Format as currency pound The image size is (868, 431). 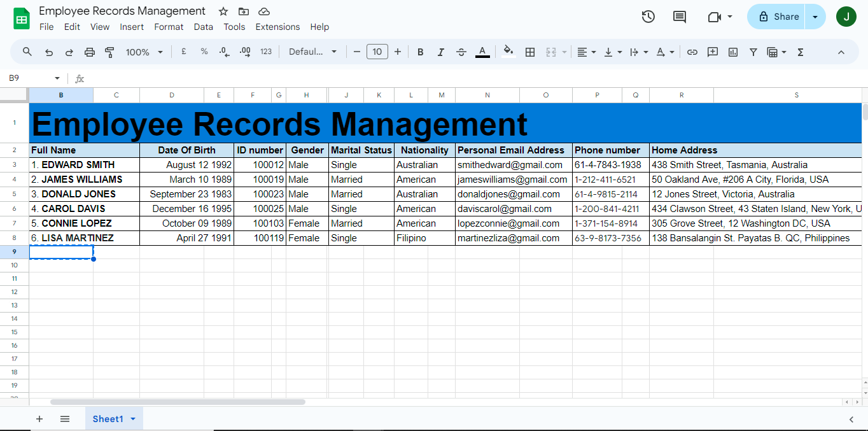click(x=183, y=52)
